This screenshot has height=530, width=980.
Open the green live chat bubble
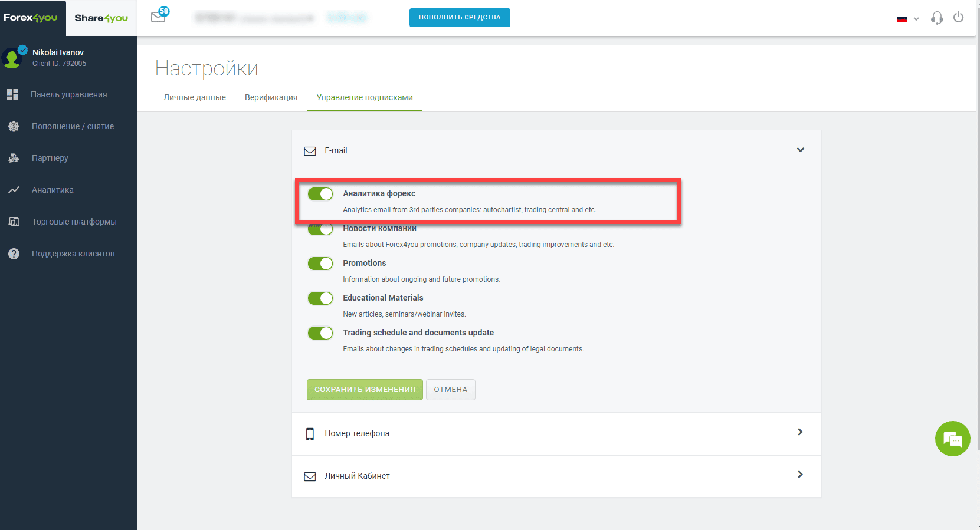point(952,439)
